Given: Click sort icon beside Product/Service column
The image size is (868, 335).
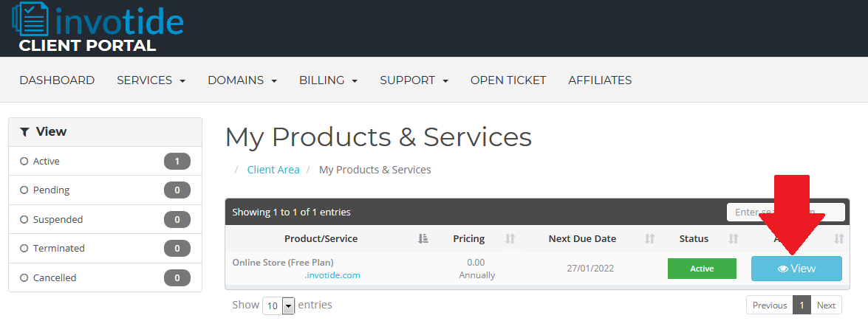Looking at the screenshot, I should click(x=423, y=239).
